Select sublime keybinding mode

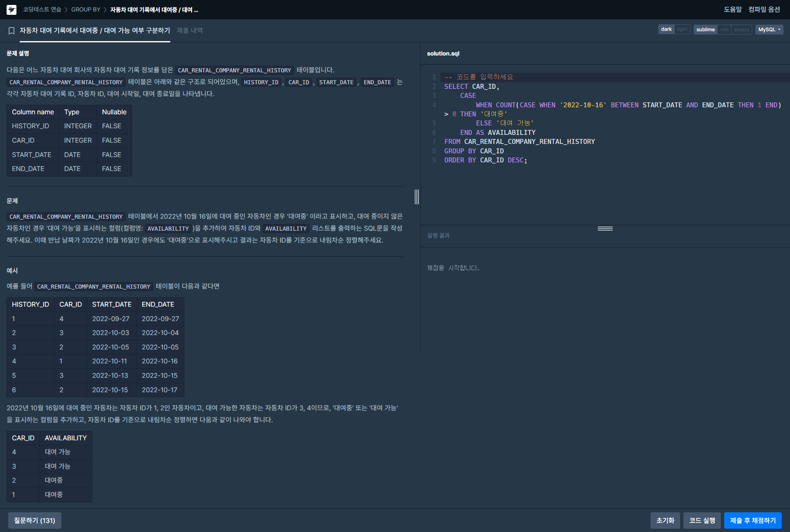click(705, 30)
